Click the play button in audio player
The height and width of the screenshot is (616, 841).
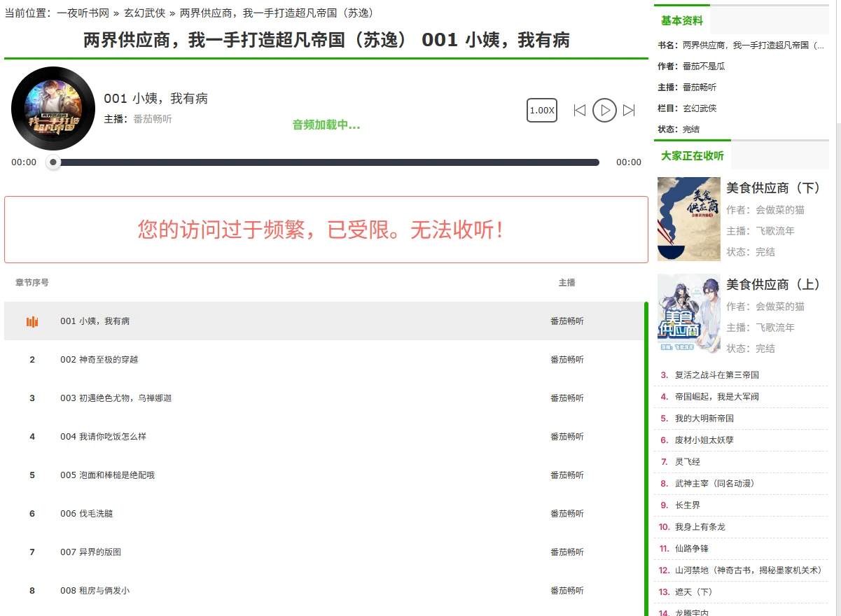pos(604,111)
